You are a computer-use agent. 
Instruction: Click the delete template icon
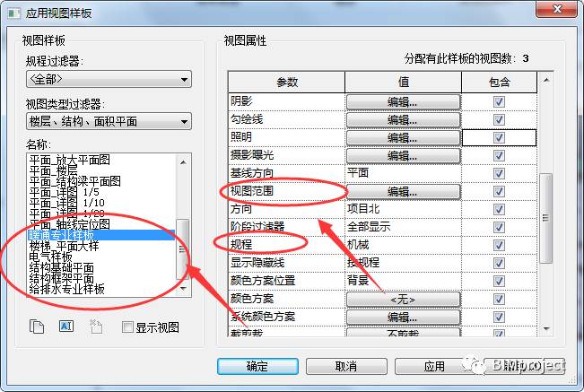(96, 327)
